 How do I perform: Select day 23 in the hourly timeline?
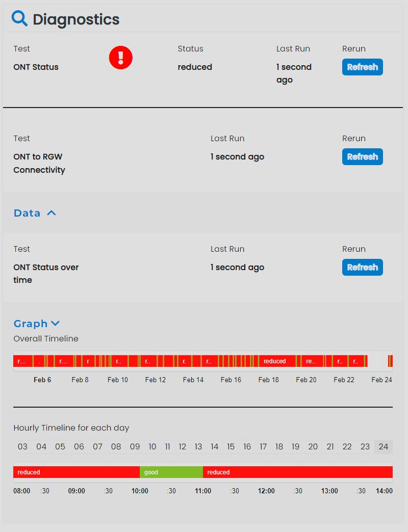[x=365, y=446]
